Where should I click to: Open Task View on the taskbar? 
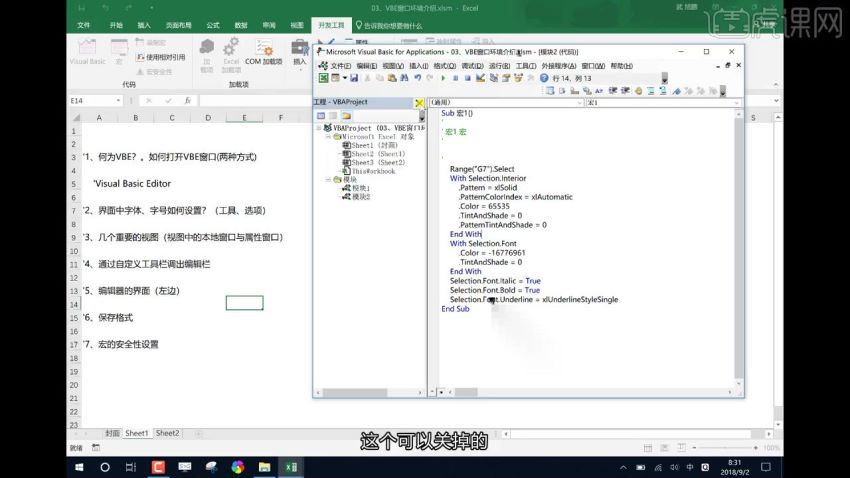point(131,467)
